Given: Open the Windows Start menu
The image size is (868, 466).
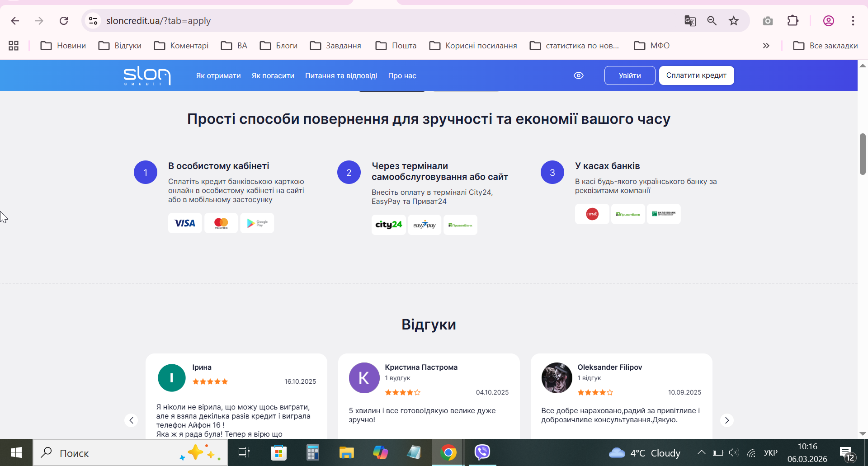Looking at the screenshot, I should pos(16,452).
